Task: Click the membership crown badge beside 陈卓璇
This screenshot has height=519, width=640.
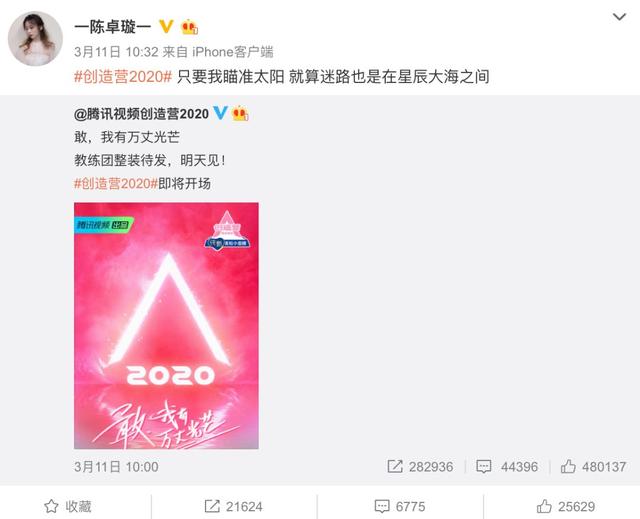Action: [x=189, y=27]
